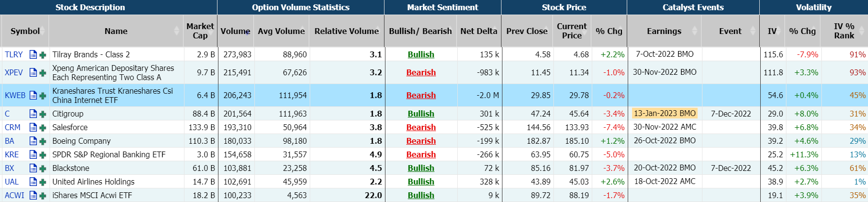This screenshot has width=868, height=202.
Task: Open the document icon for KRE
Action: coord(33,155)
